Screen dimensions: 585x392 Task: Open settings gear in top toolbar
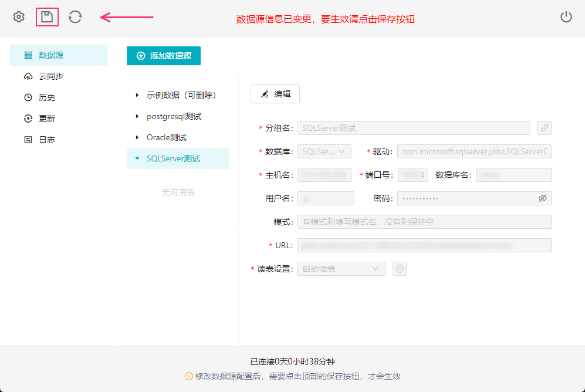[19, 17]
